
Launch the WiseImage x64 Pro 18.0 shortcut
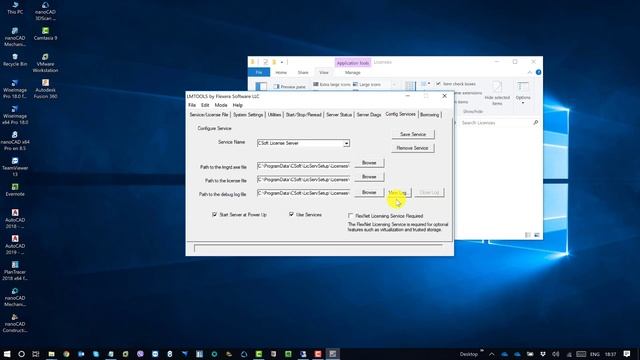coord(15,115)
